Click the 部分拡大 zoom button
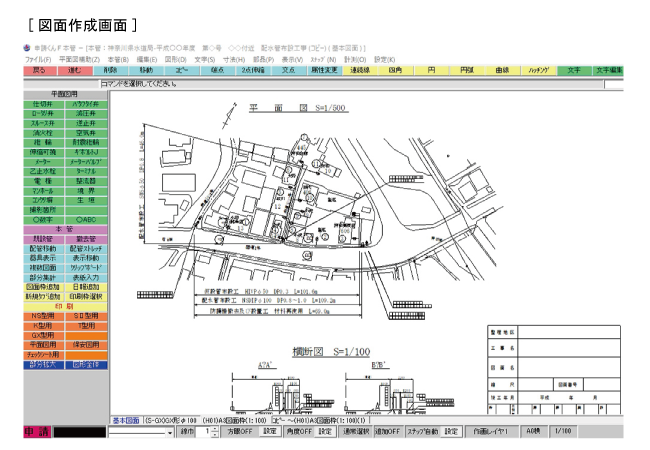The height and width of the screenshot is (450, 650). coord(43,365)
